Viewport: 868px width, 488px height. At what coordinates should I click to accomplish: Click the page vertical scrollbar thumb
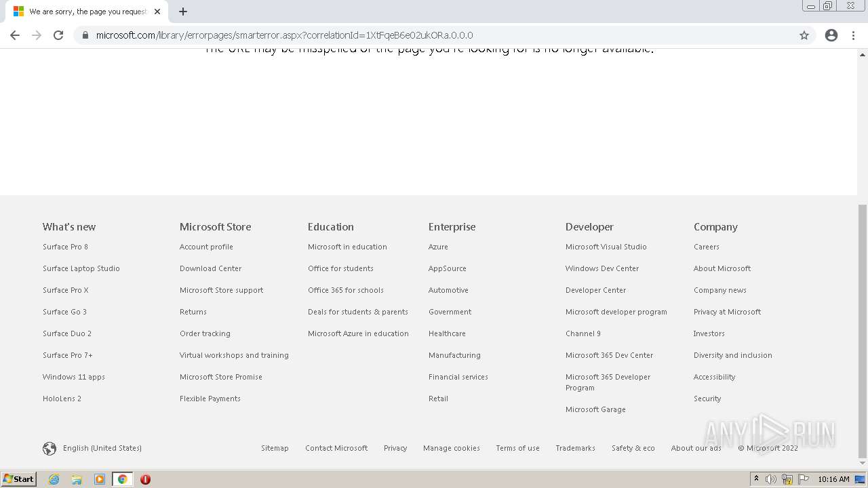tap(863, 331)
